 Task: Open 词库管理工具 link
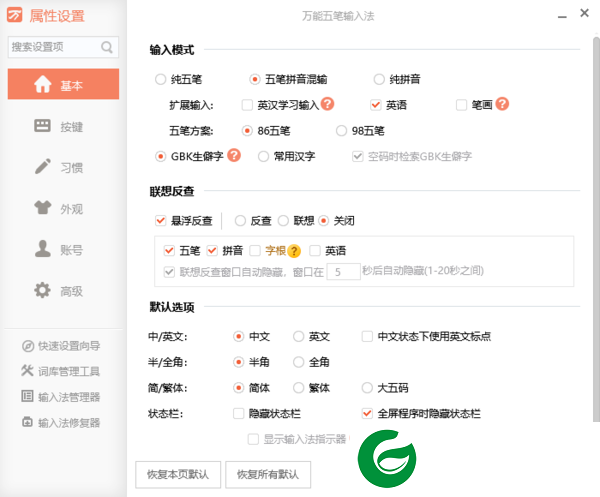click(69, 371)
